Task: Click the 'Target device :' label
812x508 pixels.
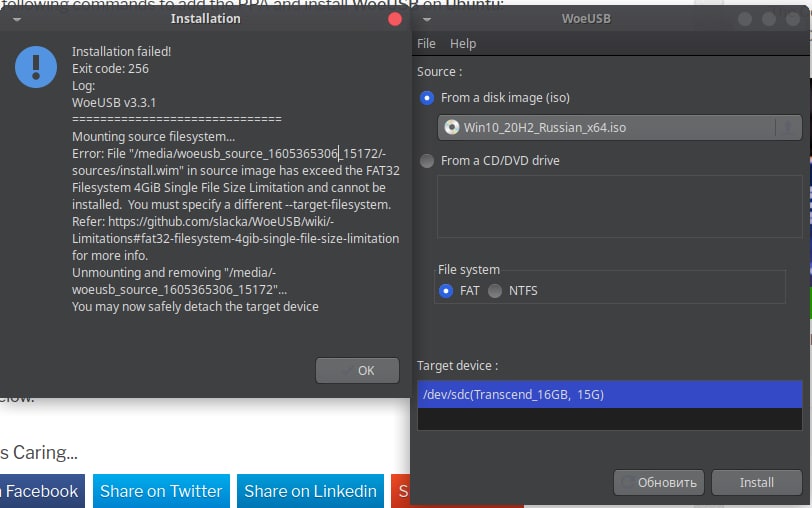Action: pyautogui.click(x=457, y=366)
